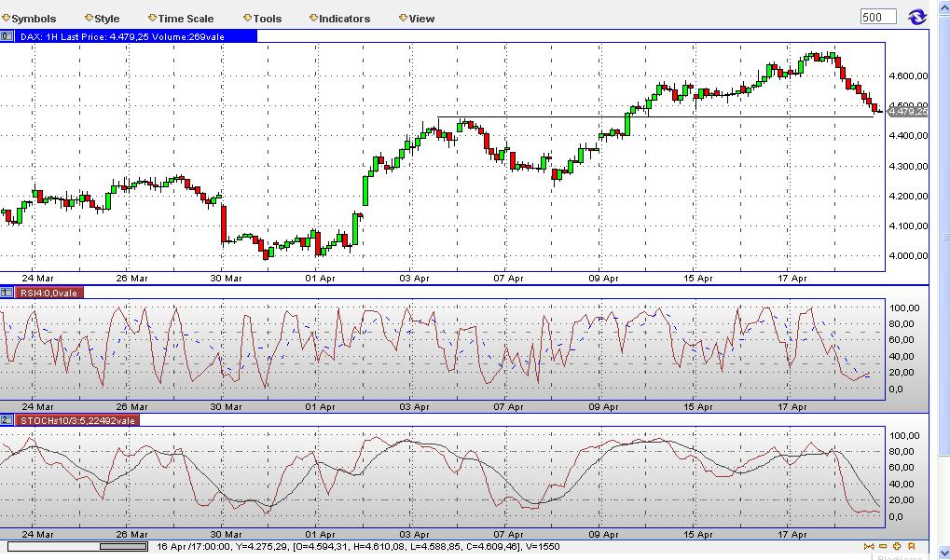Click the vertical scrollbar thumb on the right
The image size is (950, 560).
(x=944, y=236)
